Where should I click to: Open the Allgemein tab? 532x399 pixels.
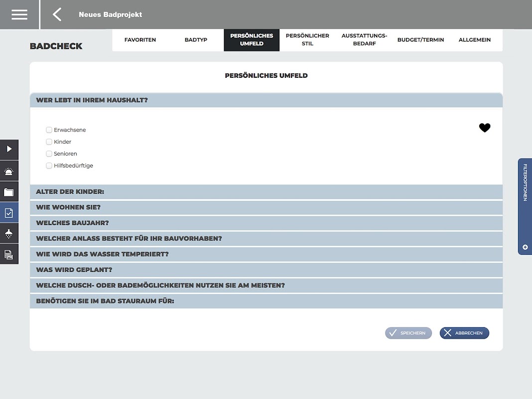(475, 40)
